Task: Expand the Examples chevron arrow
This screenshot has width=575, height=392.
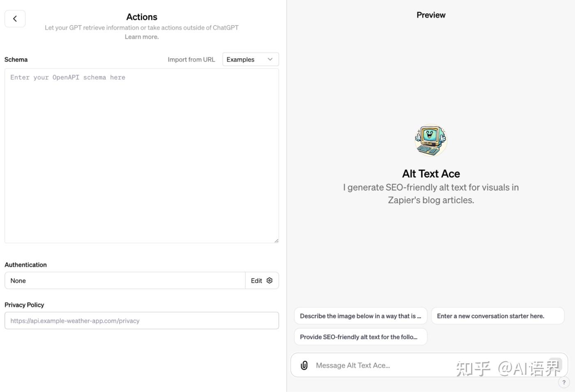Action: (x=270, y=59)
